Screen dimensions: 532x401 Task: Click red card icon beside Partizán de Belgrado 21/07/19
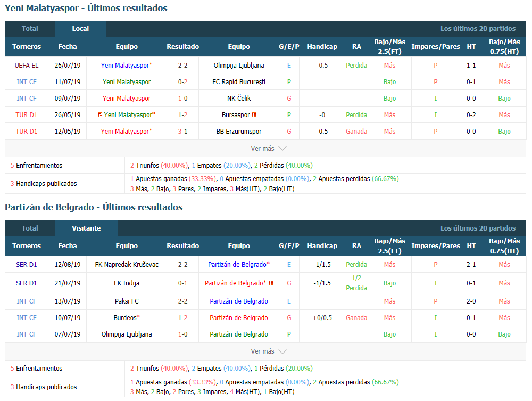[271, 283]
